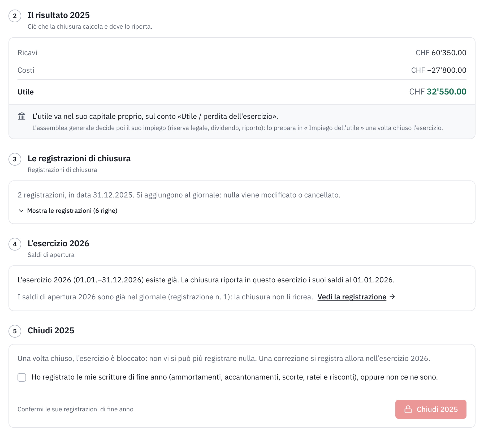
Task: Click the Ricavi amount CHF 60'350.00
Action: [x=441, y=53]
